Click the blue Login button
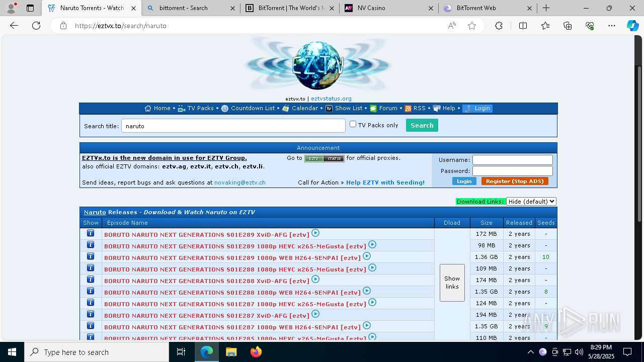 click(464, 181)
